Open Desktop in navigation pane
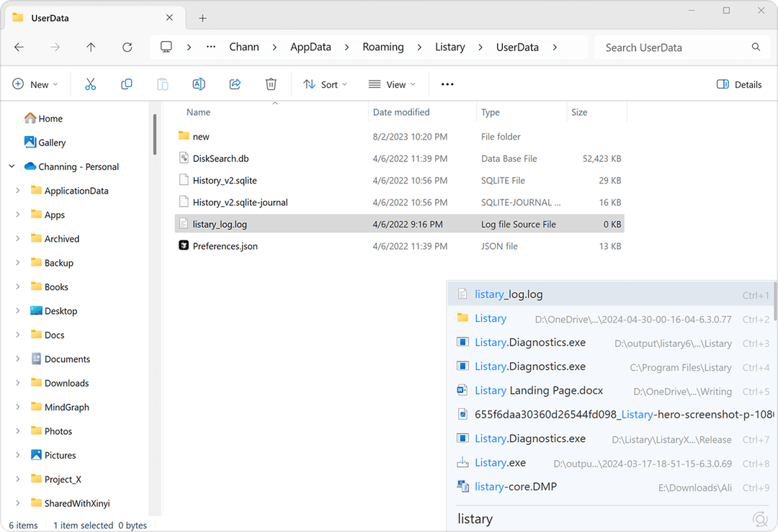 click(61, 311)
